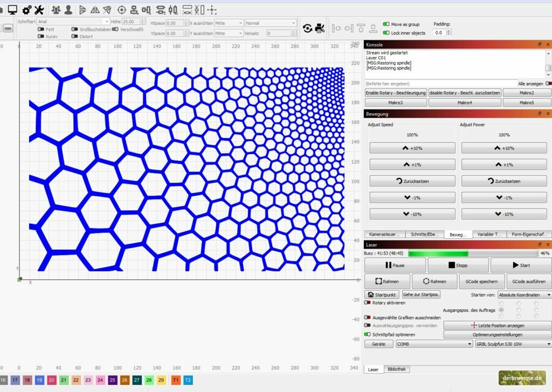Screen dimensions: 552x392
Task: Click the group objects people icon
Action: [56, 10]
